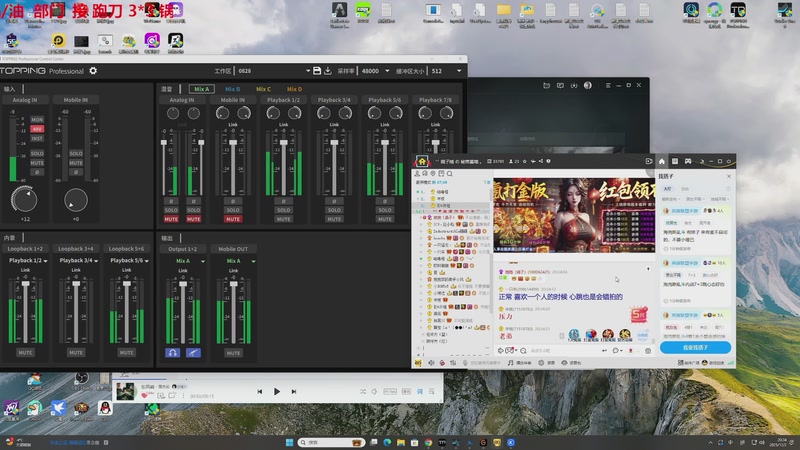800x450 pixels.
Task: Toggle MUTE on Loopback 1+2 channel
Action: (x=25, y=352)
